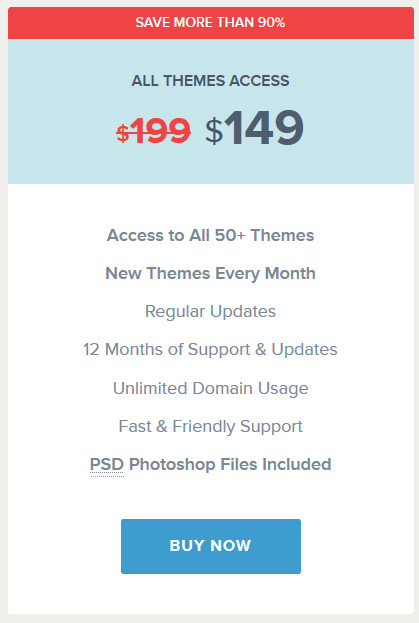Select the Access to All 50+ Themes line
The image size is (419, 623).
[210, 235]
